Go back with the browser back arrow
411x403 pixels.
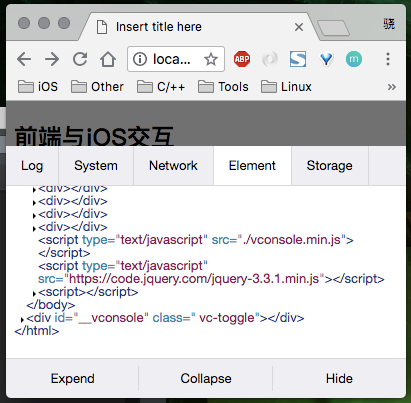coord(24,59)
